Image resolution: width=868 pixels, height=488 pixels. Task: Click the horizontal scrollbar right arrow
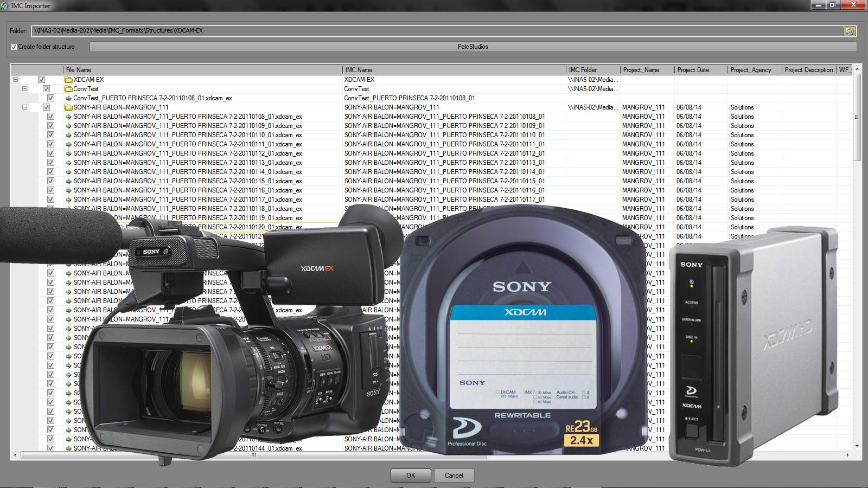848,455
